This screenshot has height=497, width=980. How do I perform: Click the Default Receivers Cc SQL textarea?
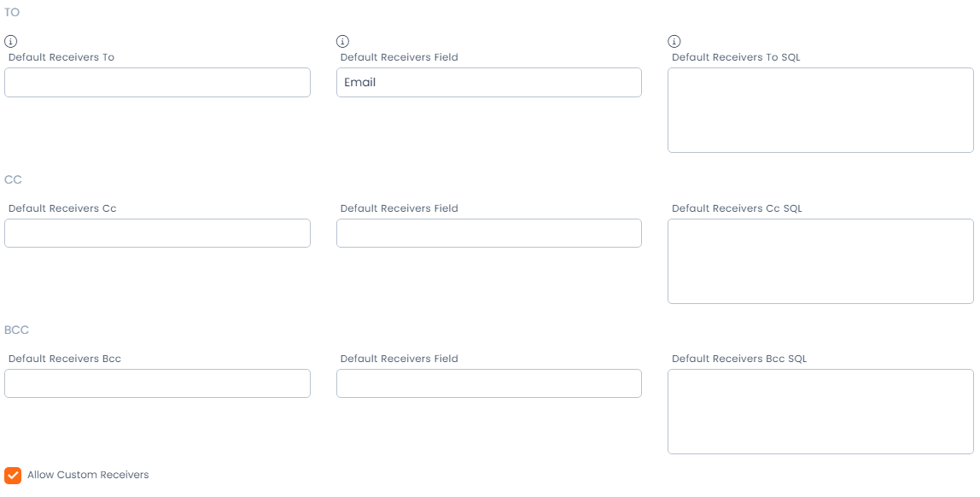point(820,260)
